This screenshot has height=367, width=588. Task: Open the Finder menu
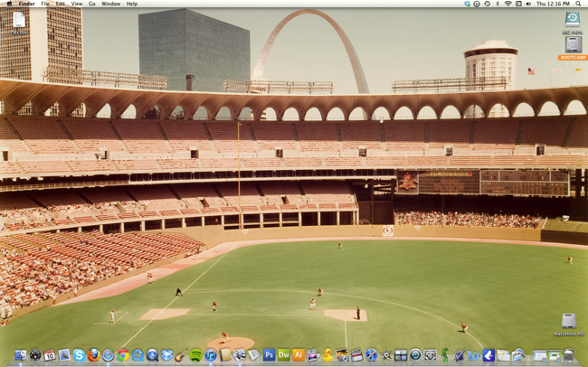click(26, 4)
